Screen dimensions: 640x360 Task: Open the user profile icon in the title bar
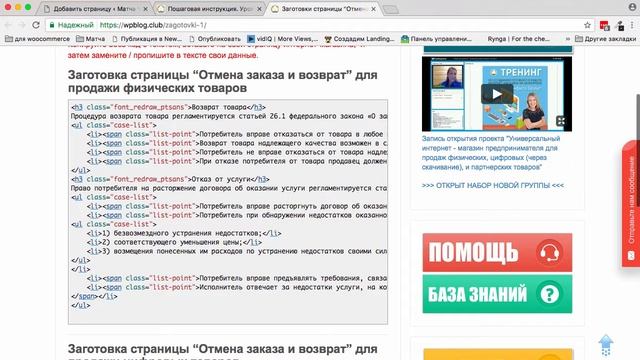tap(632, 7)
